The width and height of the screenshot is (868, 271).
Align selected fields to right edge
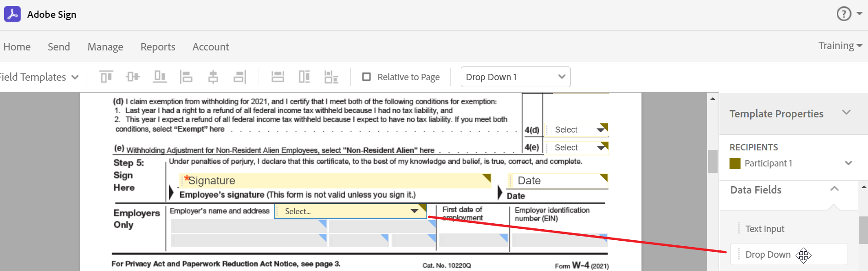240,77
